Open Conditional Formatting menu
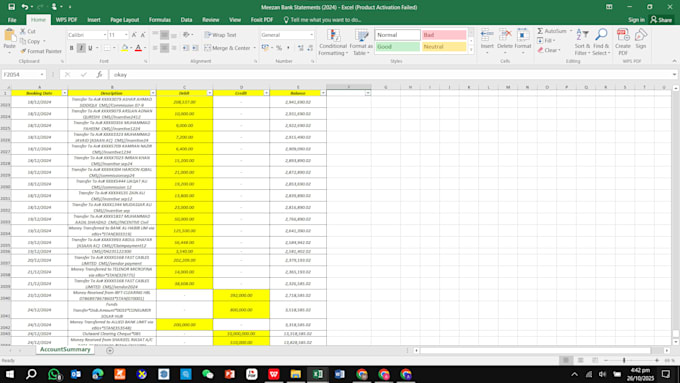Screen dimensions: 680x383 click(x=333, y=42)
